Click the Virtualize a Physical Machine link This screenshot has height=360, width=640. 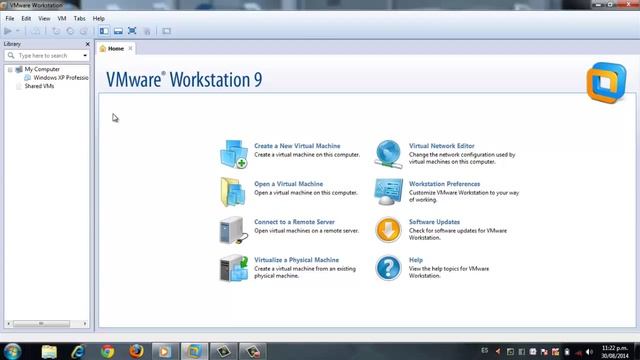coord(296,260)
